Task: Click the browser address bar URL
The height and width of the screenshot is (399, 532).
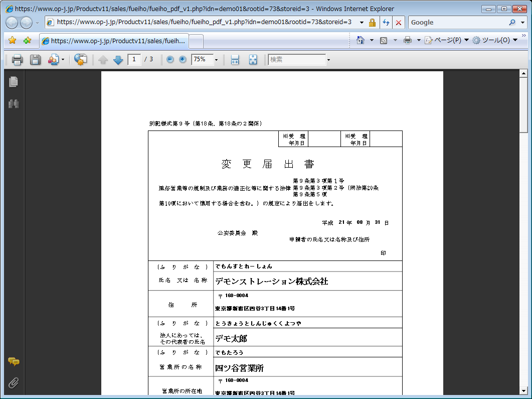Action: (204, 22)
